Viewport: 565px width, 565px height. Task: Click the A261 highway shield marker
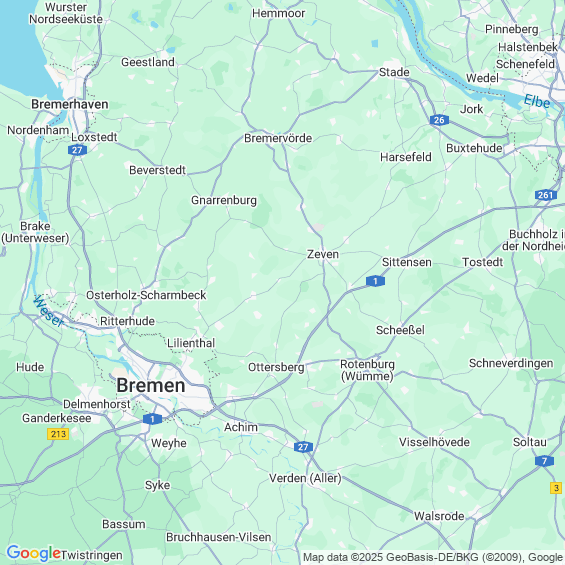click(x=546, y=195)
